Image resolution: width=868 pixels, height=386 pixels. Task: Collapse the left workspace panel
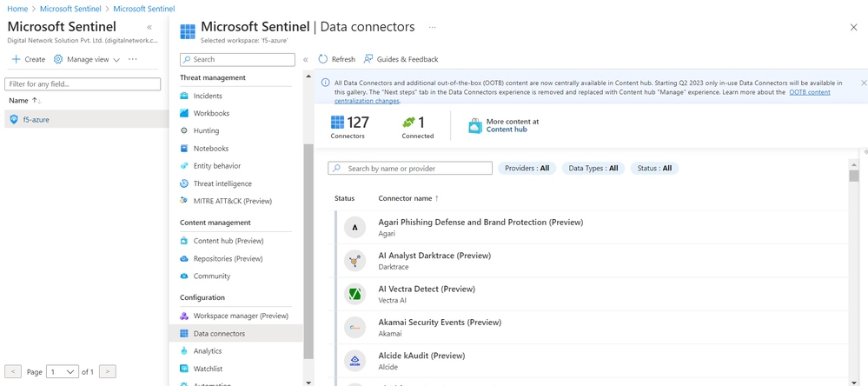click(149, 28)
